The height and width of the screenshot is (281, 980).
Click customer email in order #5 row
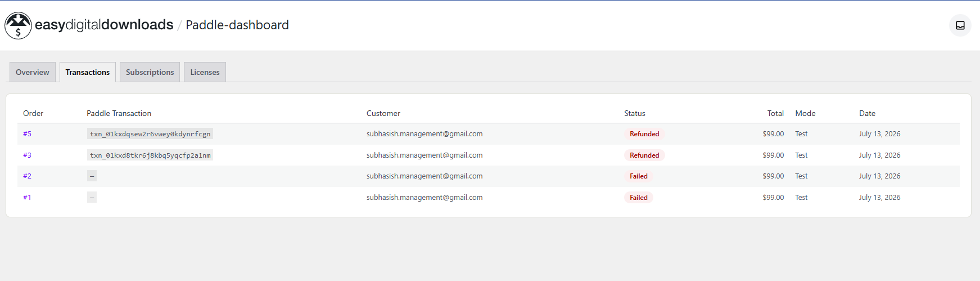(x=424, y=134)
